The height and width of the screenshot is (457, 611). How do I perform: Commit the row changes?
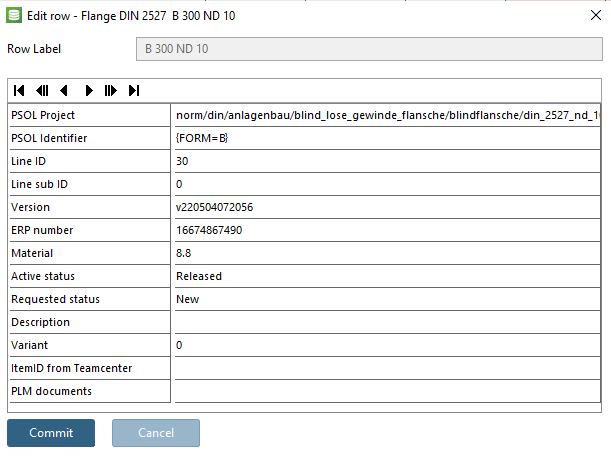click(51, 433)
